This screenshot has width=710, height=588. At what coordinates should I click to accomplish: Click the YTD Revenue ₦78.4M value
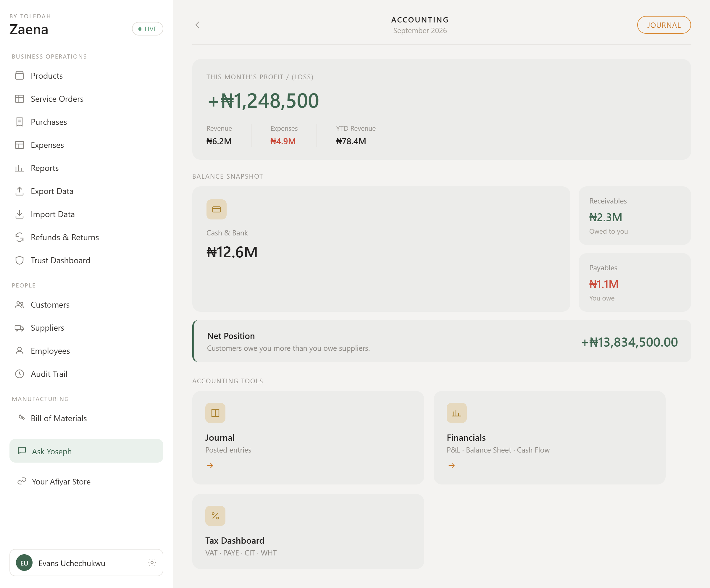tap(351, 141)
